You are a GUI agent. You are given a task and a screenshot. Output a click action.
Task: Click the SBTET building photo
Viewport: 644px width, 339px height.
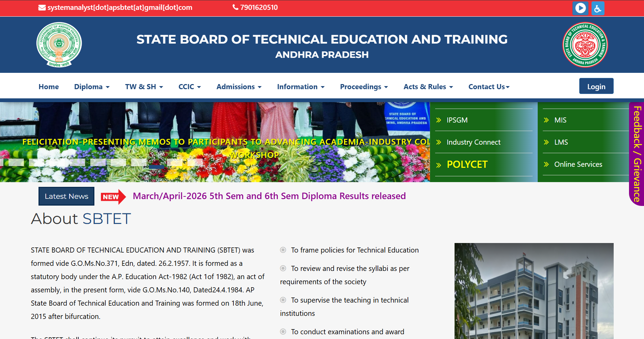[x=534, y=291]
